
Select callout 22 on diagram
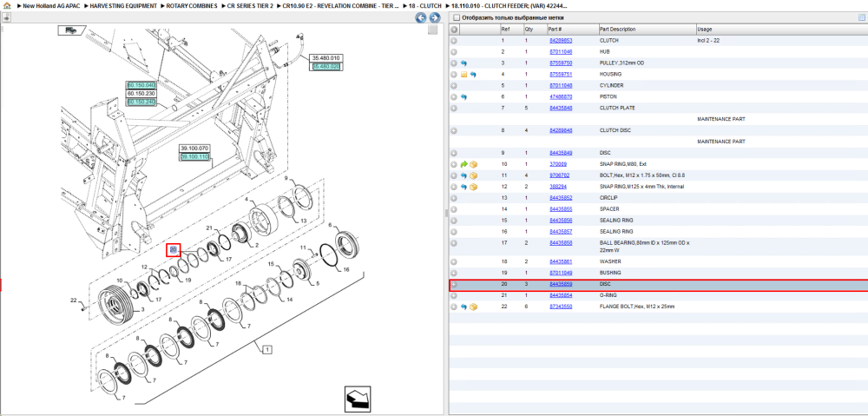[x=73, y=300]
